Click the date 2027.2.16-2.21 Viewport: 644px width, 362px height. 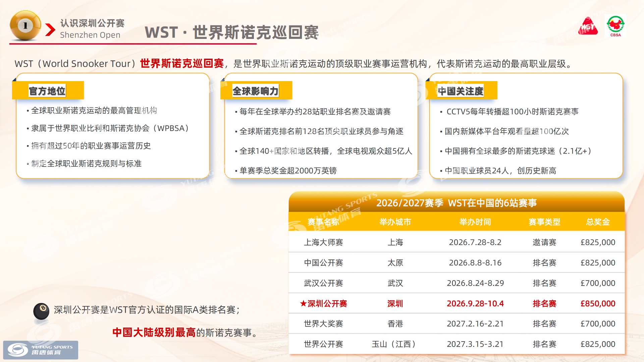tap(475, 323)
